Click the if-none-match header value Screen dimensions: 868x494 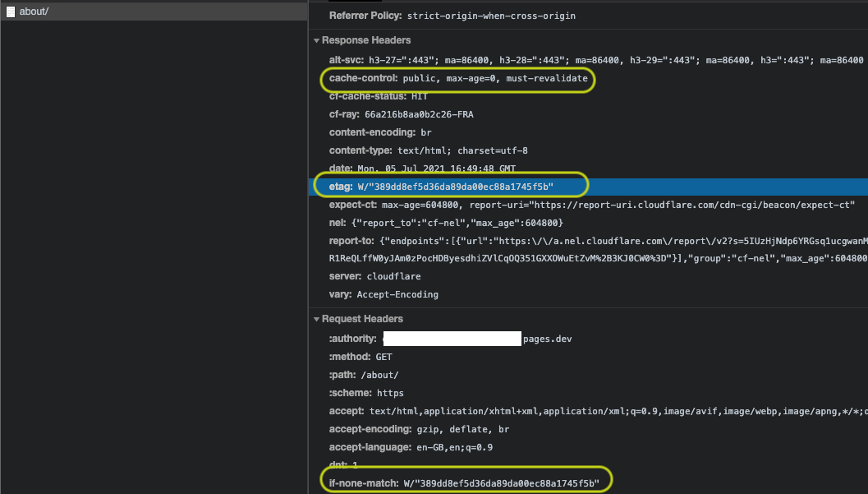click(x=502, y=482)
